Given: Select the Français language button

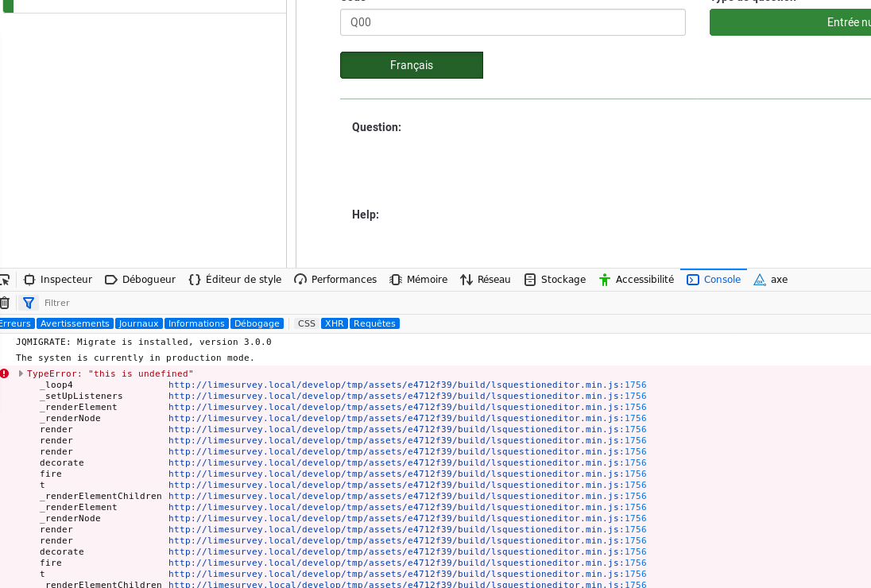Looking at the screenshot, I should [x=412, y=65].
